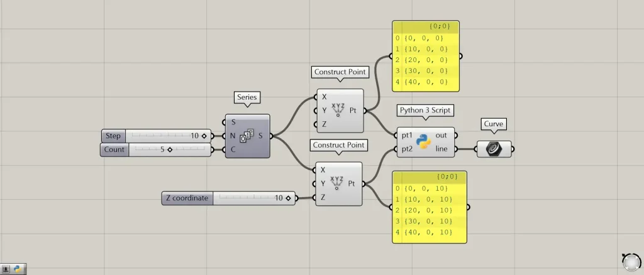Click the Count slider diamond handle
The height and width of the screenshot is (275, 644).
pos(169,149)
